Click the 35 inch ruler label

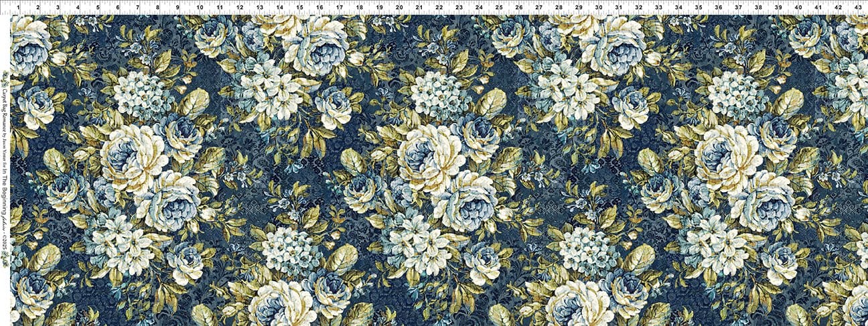click(x=699, y=7)
